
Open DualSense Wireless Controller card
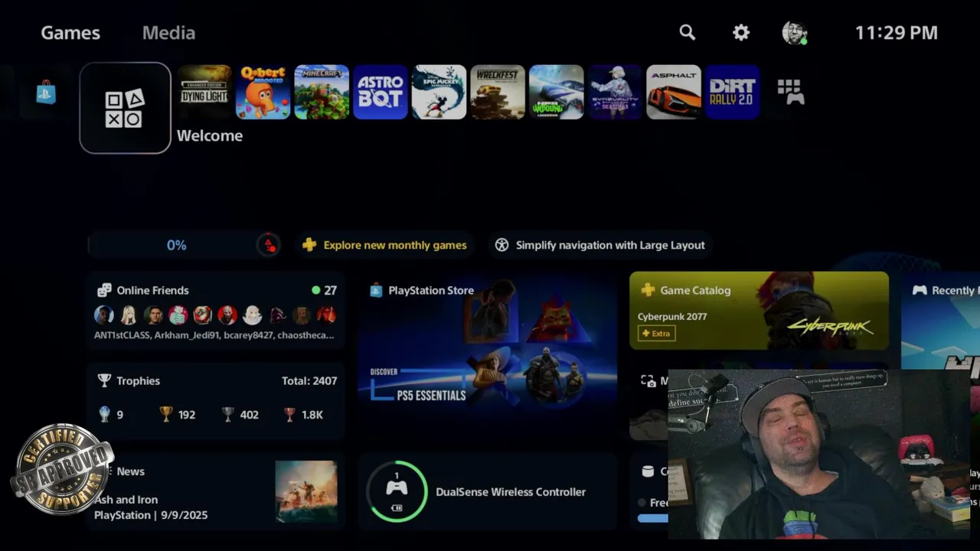[x=487, y=491]
